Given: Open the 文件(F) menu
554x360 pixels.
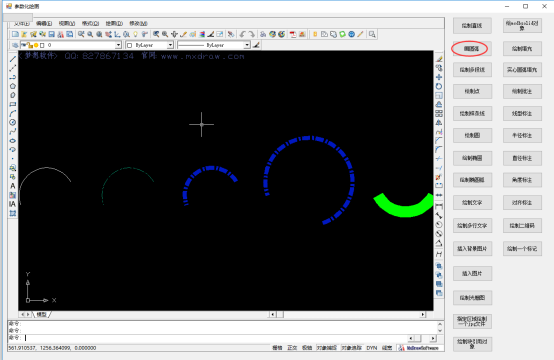Looking at the screenshot, I should tap(22, 23).
